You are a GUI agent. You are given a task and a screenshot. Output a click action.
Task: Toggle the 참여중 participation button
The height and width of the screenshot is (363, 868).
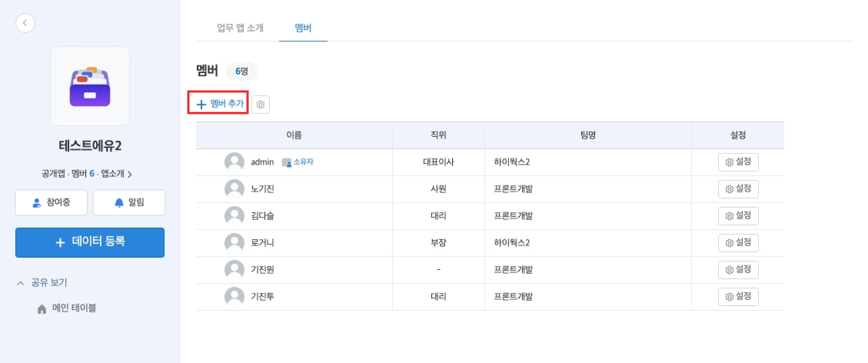[x=52, y=202]
